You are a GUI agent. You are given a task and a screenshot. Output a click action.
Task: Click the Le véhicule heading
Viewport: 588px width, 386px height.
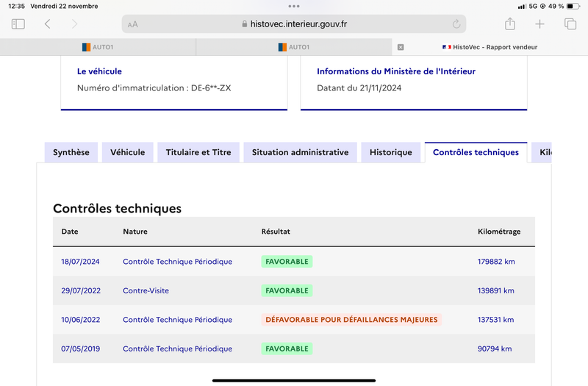tap(99, 71)
